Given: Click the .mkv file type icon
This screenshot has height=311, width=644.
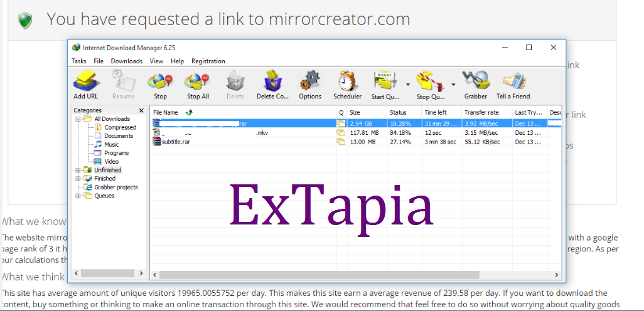Looking at the screenshot, I should [x=156, y=132].
